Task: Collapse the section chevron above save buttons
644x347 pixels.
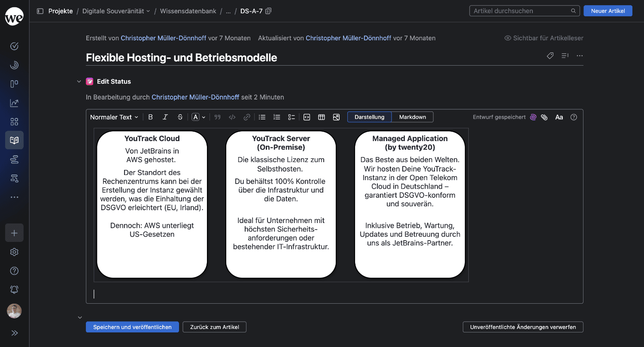Action: 79,318
